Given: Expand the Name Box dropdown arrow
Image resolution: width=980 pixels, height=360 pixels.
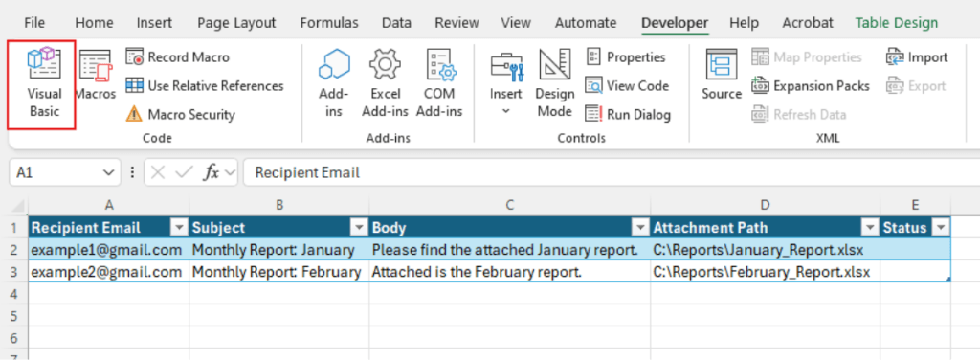Looking at the screenshot, I should [x=109, y=172].
